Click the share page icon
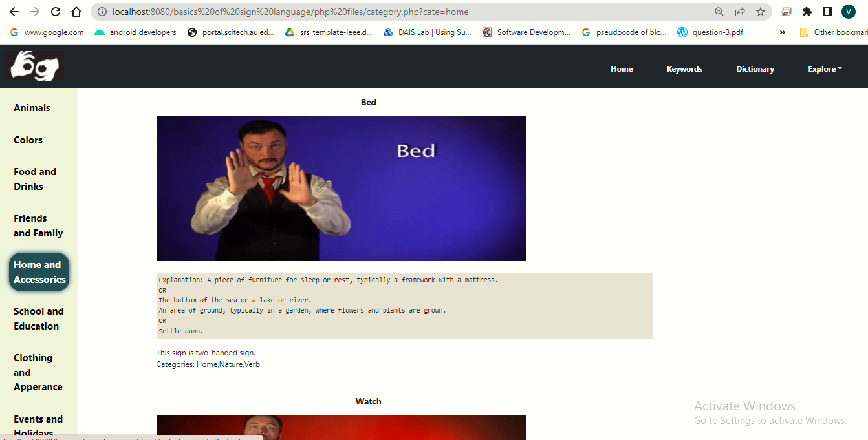The image size is (868, 440). pos(740,12)
